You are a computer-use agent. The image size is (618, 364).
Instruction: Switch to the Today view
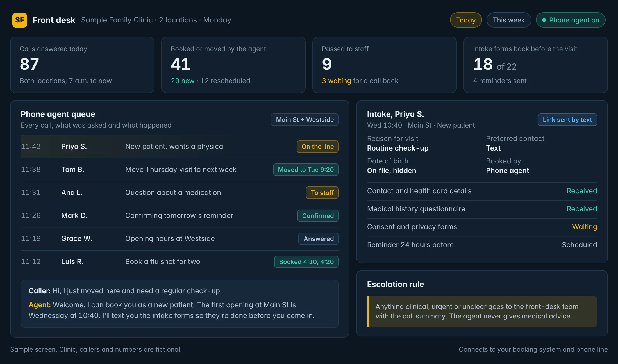click(x=466, y=20)
